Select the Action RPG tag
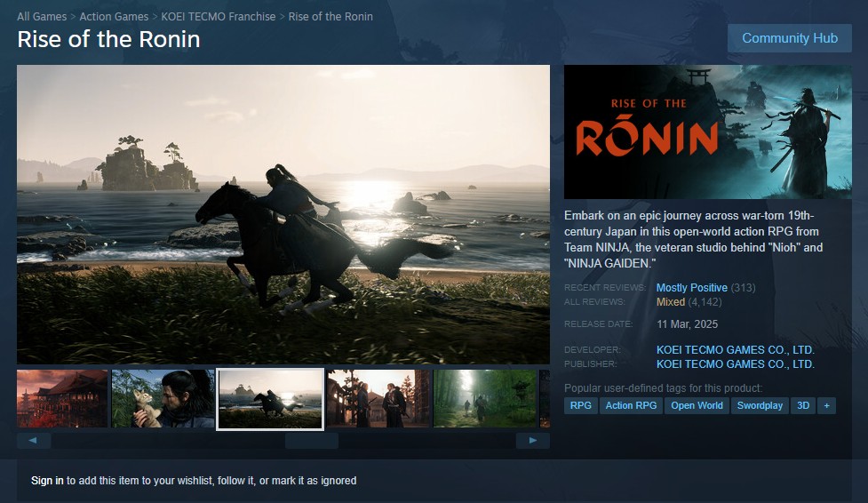This screenshot has width=868, height=503. (631, 405)
